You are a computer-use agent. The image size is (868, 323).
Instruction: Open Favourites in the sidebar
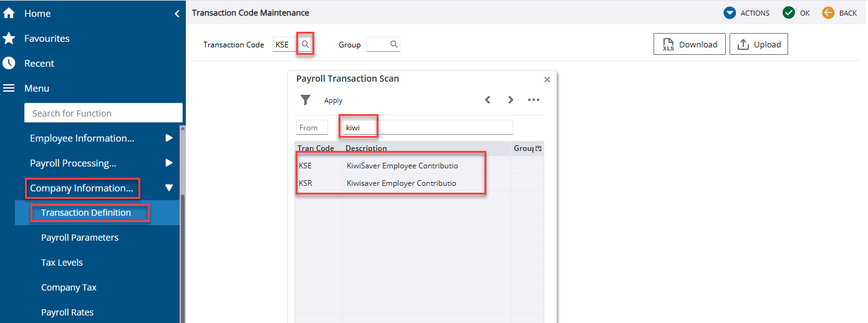coord(47,38)
